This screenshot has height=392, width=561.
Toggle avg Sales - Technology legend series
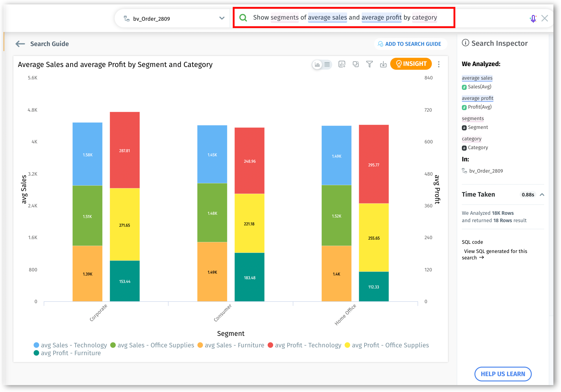70,345
